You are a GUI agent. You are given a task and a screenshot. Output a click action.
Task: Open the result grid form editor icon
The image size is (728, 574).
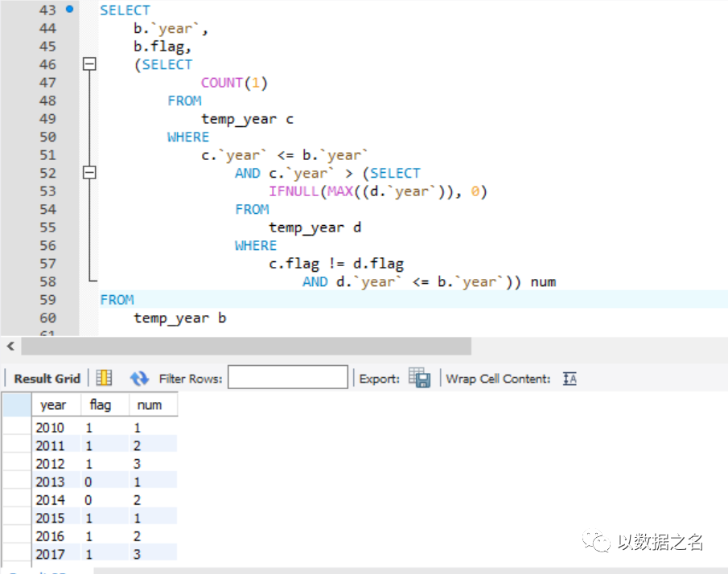[x=104, y=378]
